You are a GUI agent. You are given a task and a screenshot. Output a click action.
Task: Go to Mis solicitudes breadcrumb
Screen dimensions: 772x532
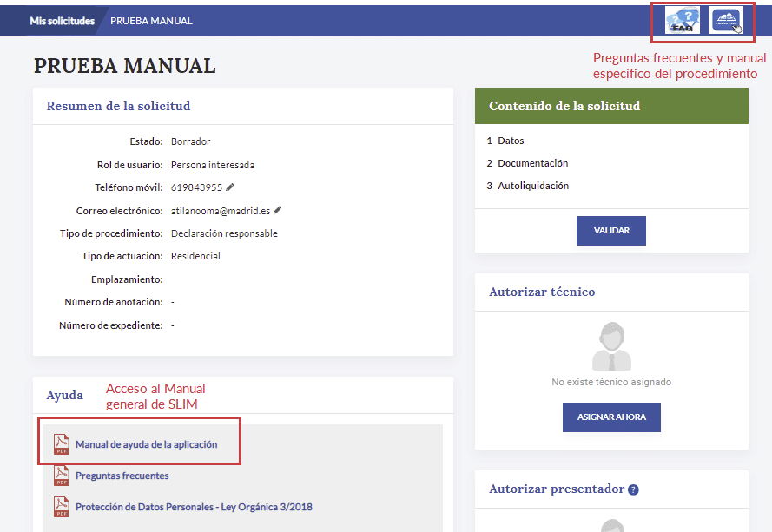[62, 21]
